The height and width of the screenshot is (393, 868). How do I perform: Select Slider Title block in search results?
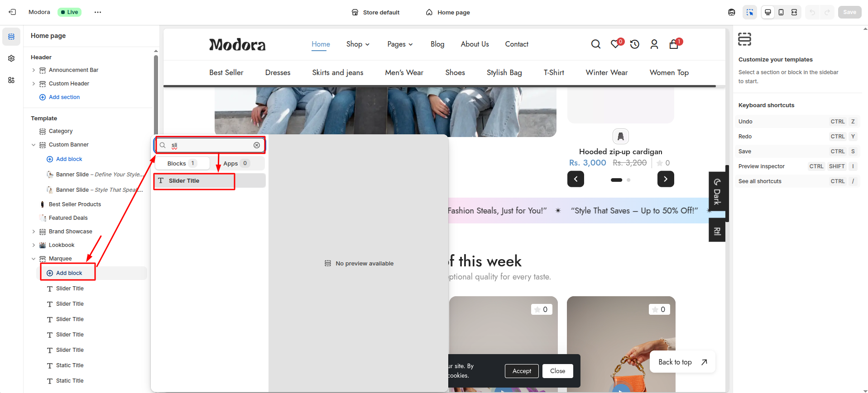210,181
